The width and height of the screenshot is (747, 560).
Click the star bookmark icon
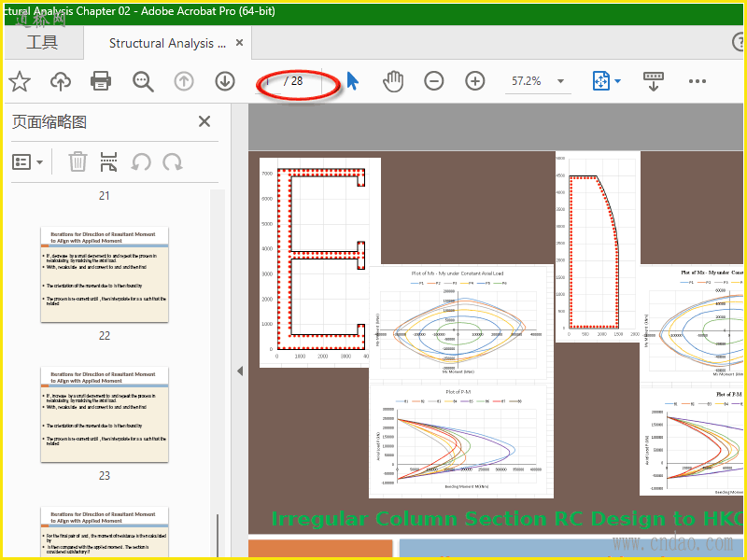click(20, 81)
